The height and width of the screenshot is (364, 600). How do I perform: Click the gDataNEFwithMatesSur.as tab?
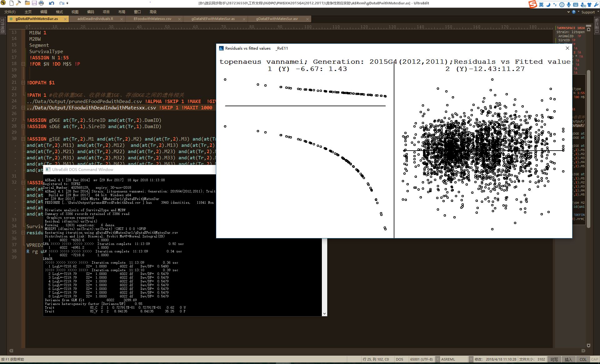(214, 20)
